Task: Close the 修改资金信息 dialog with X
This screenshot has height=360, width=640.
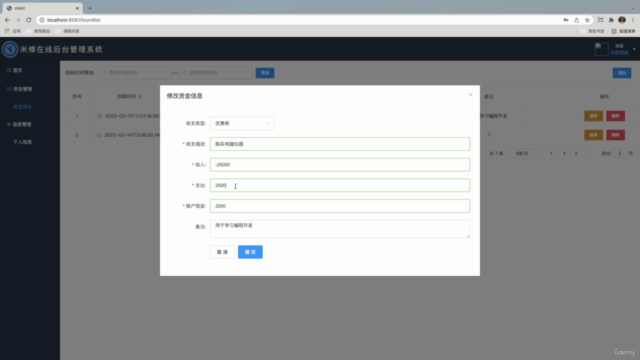Action: (x=470, y=95)
